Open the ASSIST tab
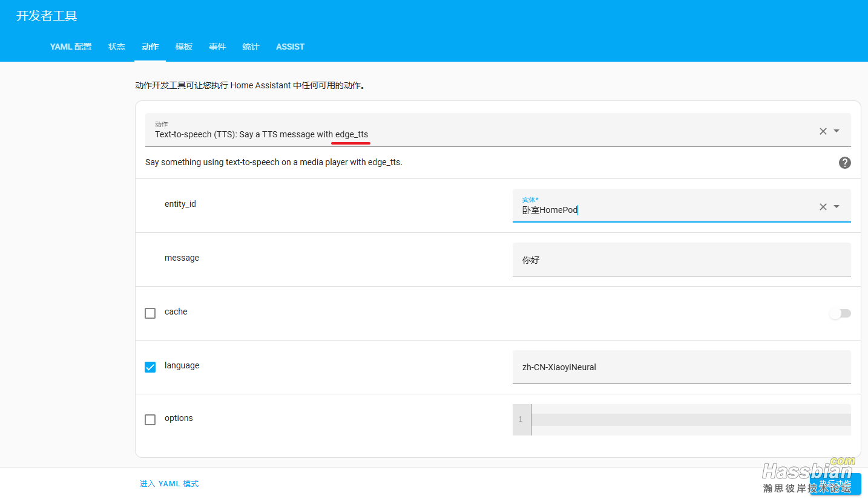The image size is (868, 499). (290, 47)
